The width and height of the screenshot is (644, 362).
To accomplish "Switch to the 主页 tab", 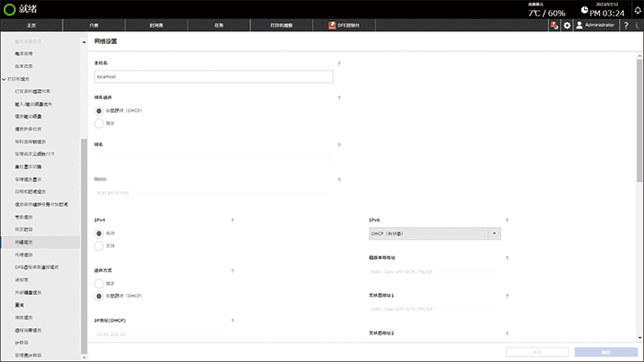I will (x=31, y=26).
